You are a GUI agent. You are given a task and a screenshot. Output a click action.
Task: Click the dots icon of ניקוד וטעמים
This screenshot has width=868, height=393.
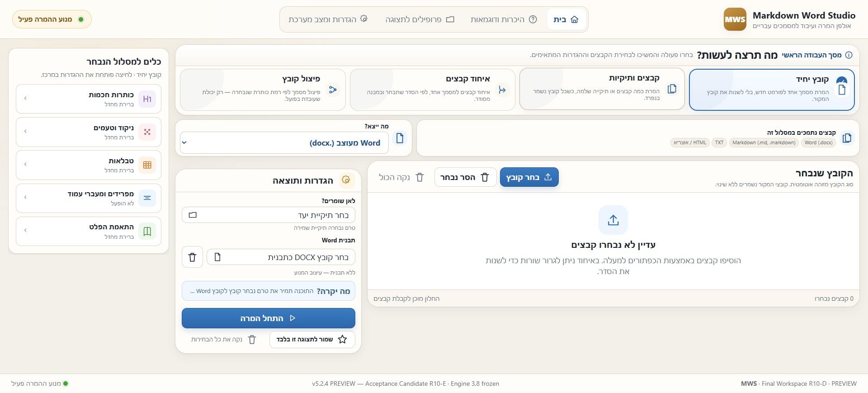tap(147, 132)
